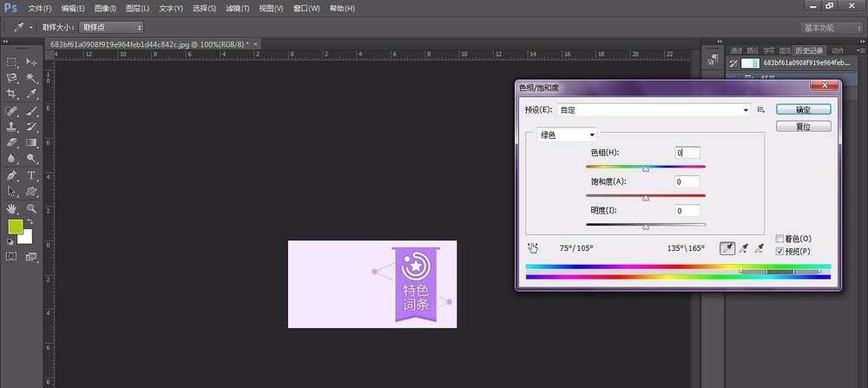Click the 确定 button
This screenshot has height=388, width=868.
pyautogui.click(x=803, y=110)
